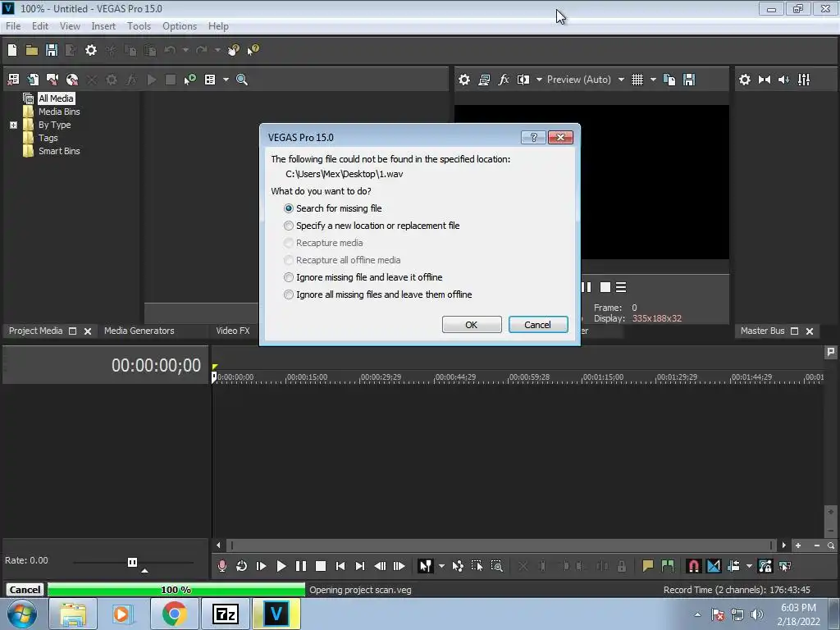Save the preview snapshot to file
The width and height of the screenshot is (840, 630).
click(x=689, y=80)
